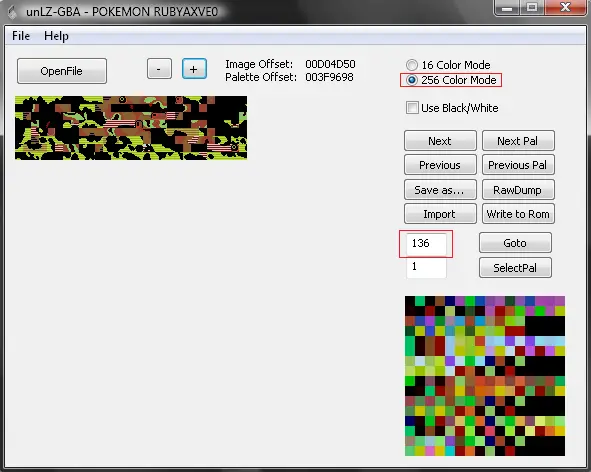Go to the Next image
This screenshot has height=472, width=591.
(x=440, y=141)
